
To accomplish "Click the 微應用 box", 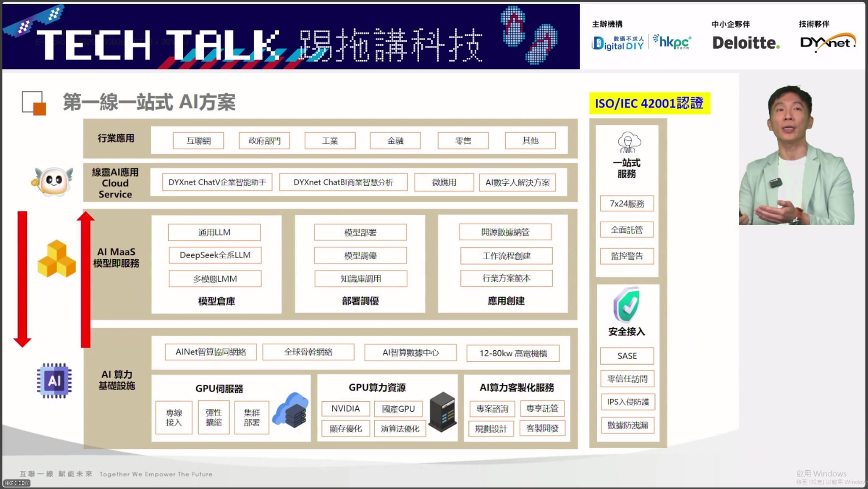I will pos(444,182).
